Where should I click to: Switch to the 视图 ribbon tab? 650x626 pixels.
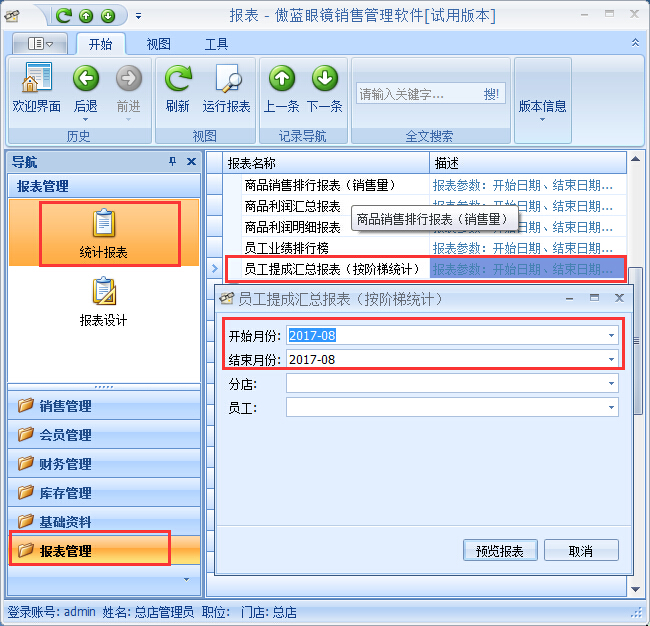[x=158, y=44]
